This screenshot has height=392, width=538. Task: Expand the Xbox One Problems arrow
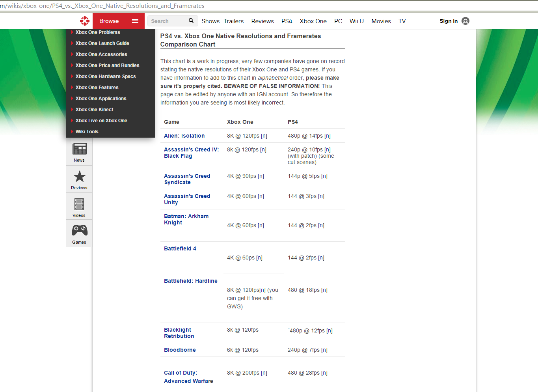[72, 32]
